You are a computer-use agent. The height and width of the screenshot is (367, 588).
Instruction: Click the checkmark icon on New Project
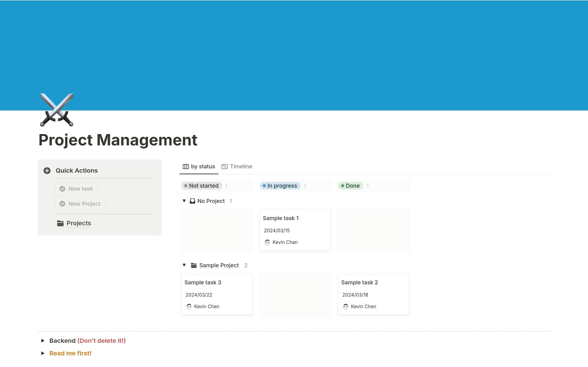point(62,204)
